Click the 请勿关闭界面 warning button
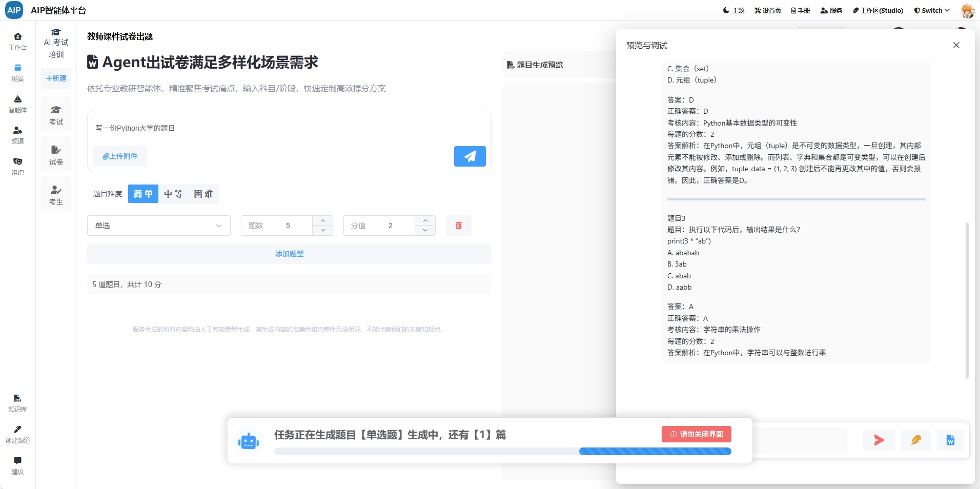Screen dimensions: 980x489 (x=697, y=434)
